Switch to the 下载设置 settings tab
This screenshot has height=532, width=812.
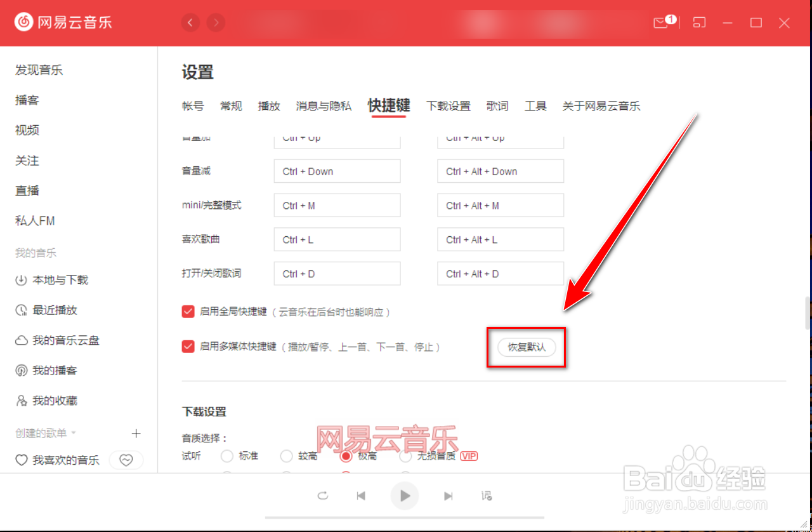pyautogui.click(x=449, y=106)
